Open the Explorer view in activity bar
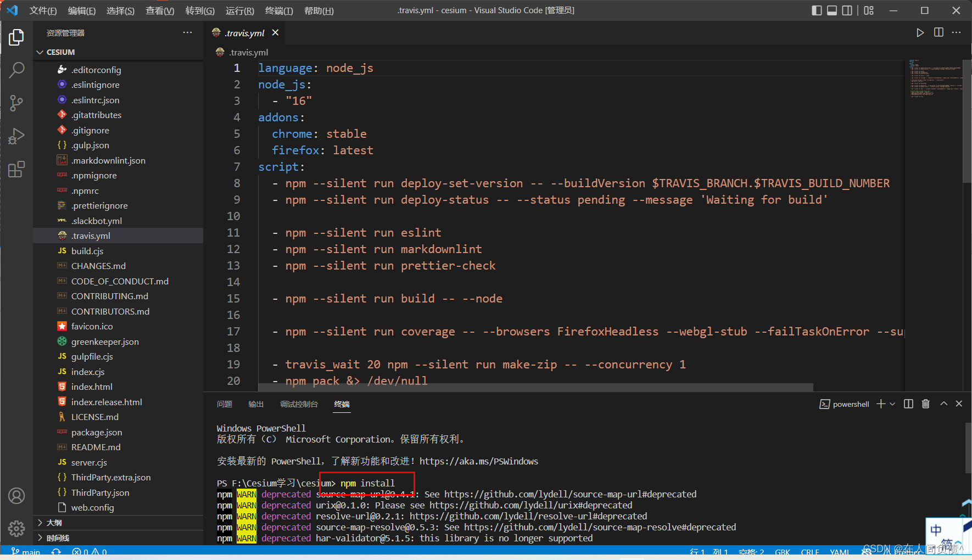This screenshot has width=972, height=560. click(16, 37)
